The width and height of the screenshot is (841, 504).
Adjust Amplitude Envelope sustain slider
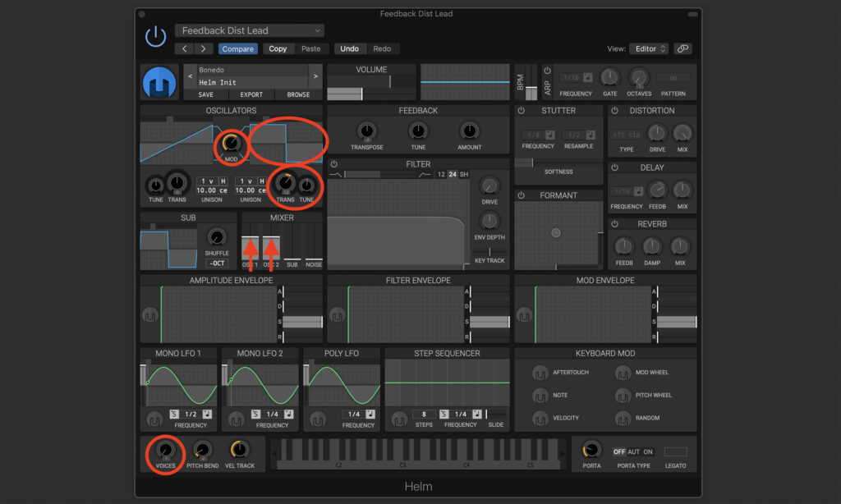point(302,322)
